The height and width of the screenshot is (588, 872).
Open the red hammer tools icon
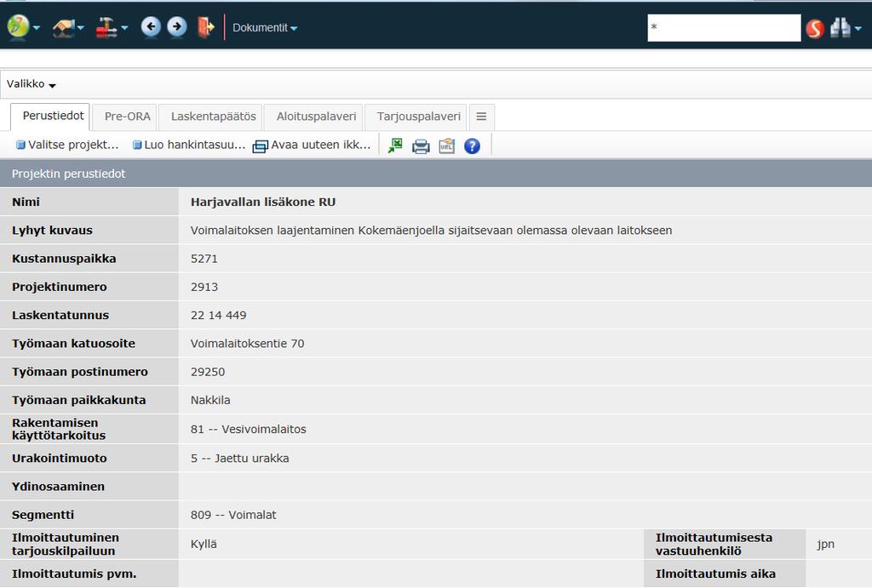click(106, 26)
